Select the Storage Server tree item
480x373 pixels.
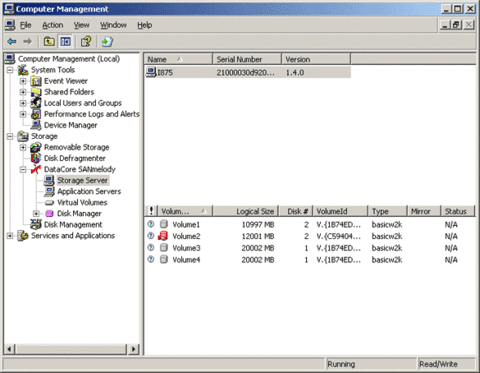pyautogui.click(x=82, y=180)
